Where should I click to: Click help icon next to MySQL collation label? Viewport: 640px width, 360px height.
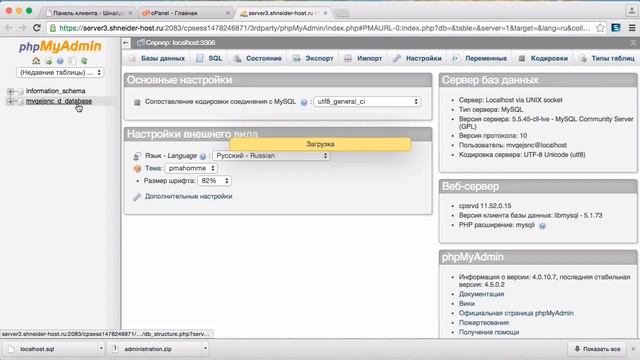[x=304, y=102]
